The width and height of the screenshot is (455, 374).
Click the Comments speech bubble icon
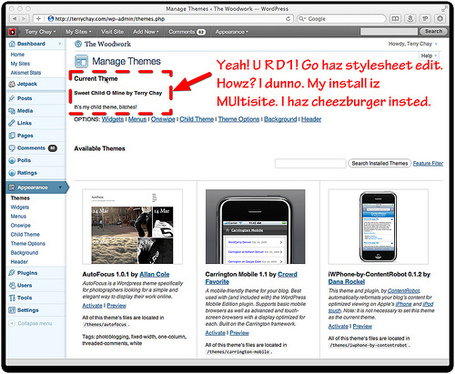coord(12,148)
